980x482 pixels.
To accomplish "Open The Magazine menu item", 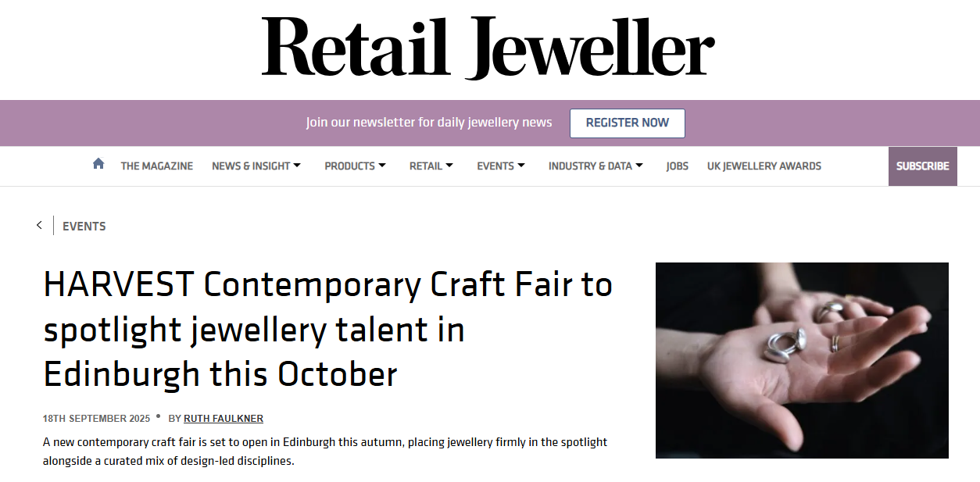I will click(x=156, y=166).
